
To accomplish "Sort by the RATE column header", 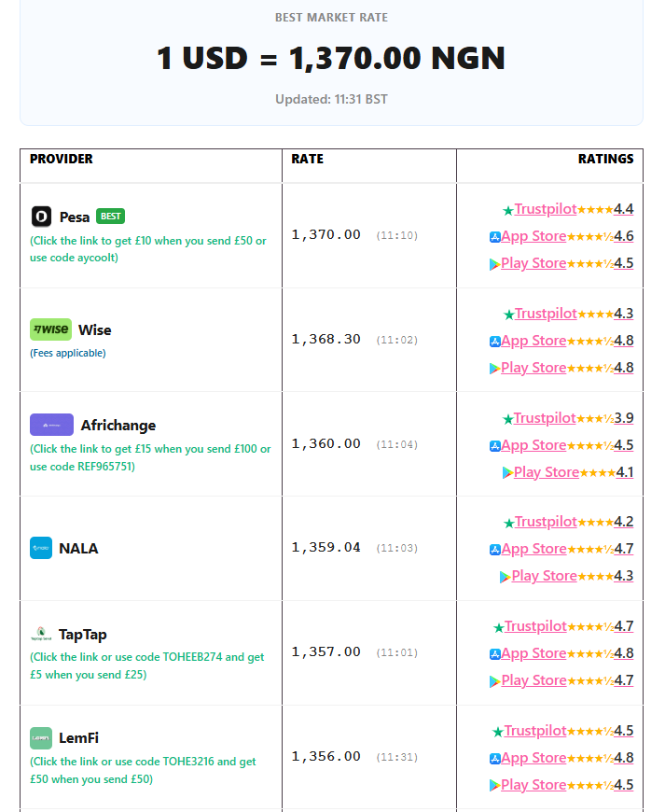I will [x=308, y=159].
